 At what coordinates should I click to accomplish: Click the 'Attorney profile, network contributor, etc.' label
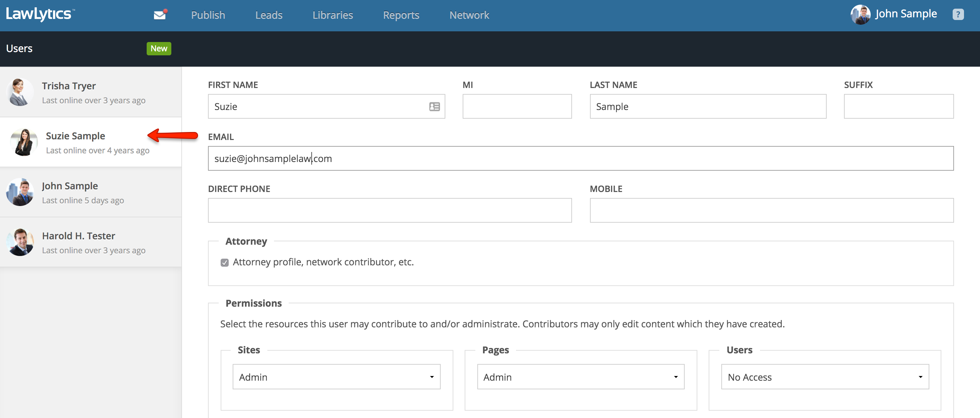323,262
